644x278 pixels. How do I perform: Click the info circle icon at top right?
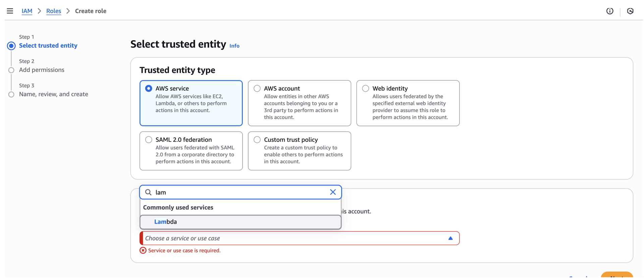[609, 11]
